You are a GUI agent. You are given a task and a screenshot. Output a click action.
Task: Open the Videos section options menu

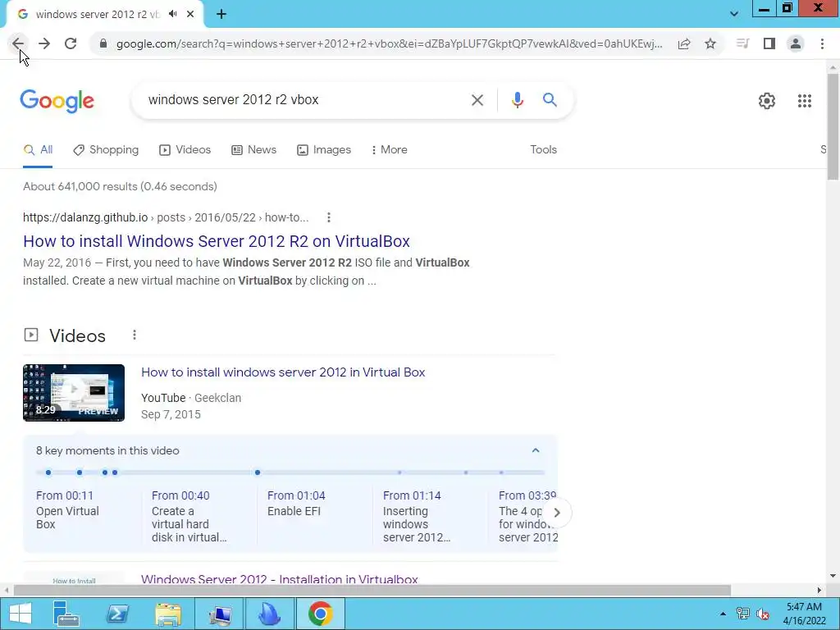[135, 336]
